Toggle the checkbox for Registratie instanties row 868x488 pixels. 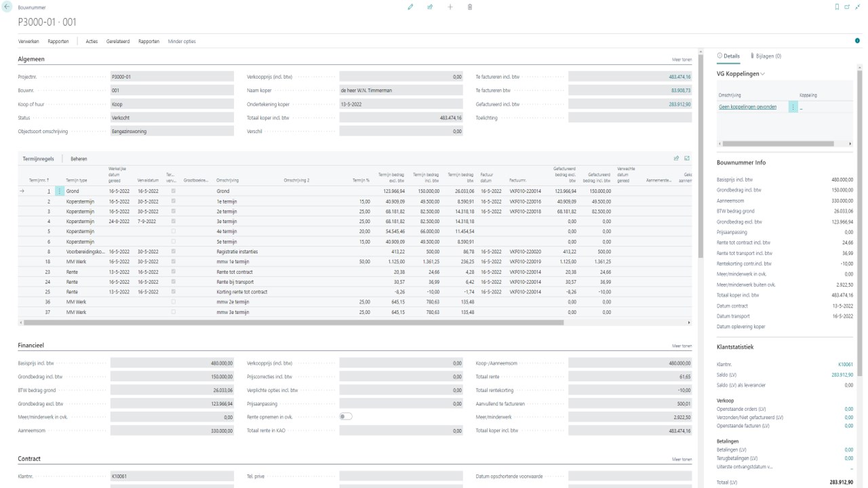[x=173, y=251]
